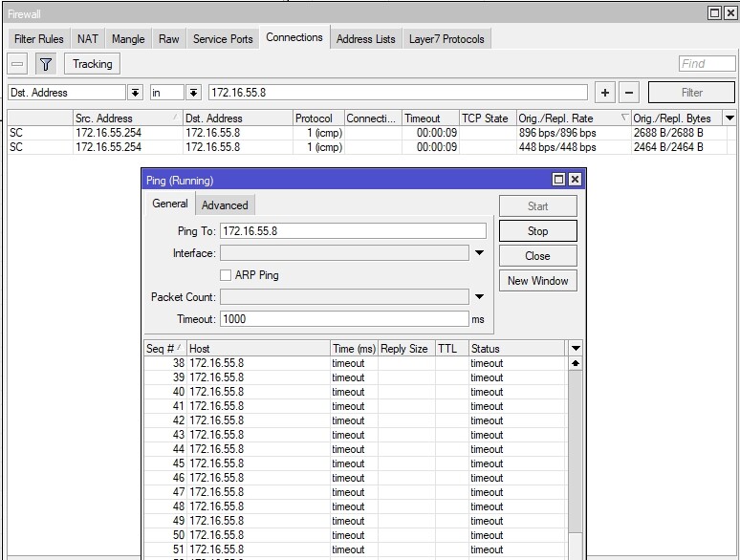Sort connections by Src. Address column
This screenshot has width=740, height=560.
click(x=124, y=118)
